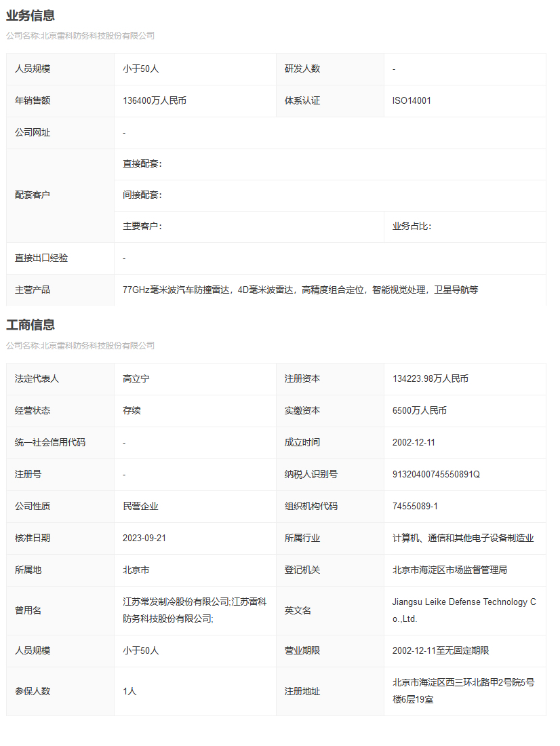This screenshot has height=746, width=560.
Task: Select the 136400万人民币 annual sales value
Action: (x=155, y=101)
